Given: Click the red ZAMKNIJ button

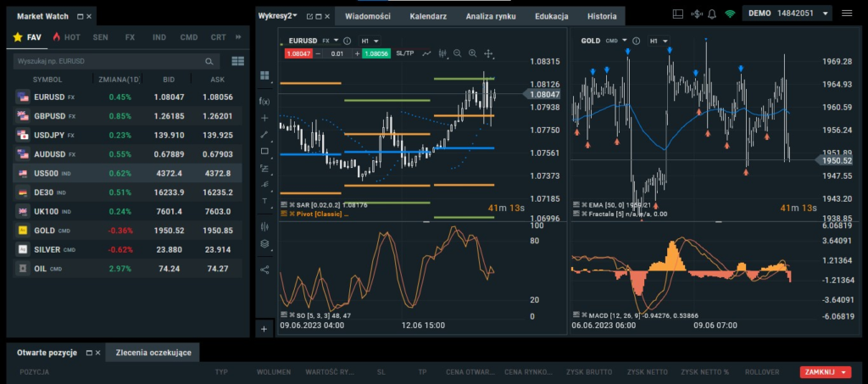Looking at the screenshot, I should click(824, 371).
